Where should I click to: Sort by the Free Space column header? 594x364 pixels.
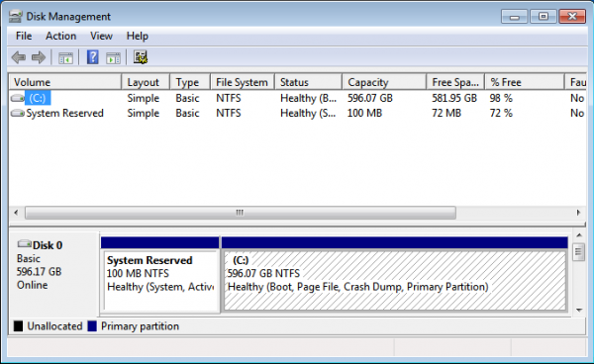click(x=455, y=82)
